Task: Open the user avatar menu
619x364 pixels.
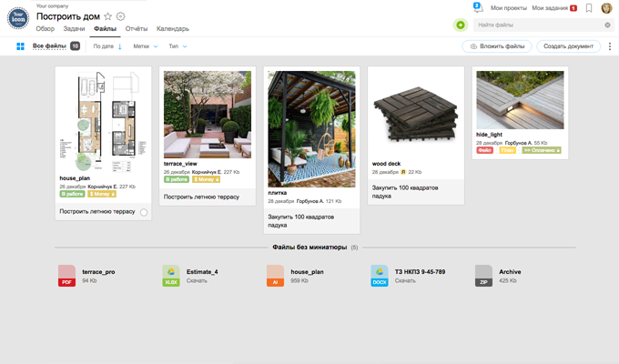Action: [606, 8]
